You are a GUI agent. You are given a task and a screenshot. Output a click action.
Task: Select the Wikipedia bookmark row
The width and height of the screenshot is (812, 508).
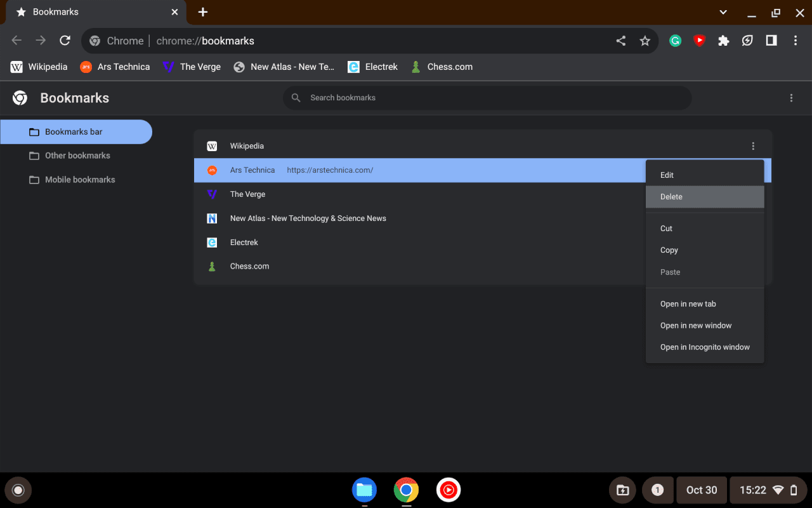pyautogui.click(x=483, y=146)
